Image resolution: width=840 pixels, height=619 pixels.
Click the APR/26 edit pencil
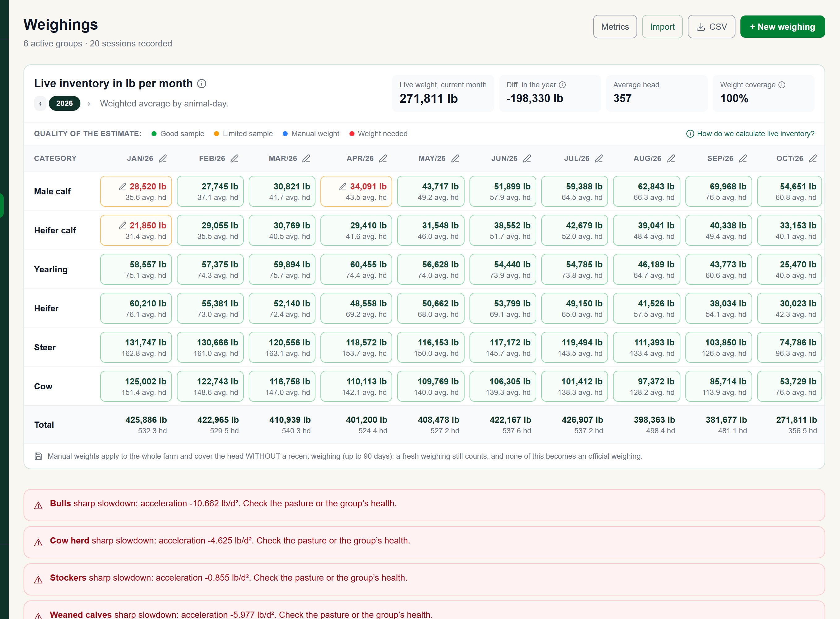(383, 158)
